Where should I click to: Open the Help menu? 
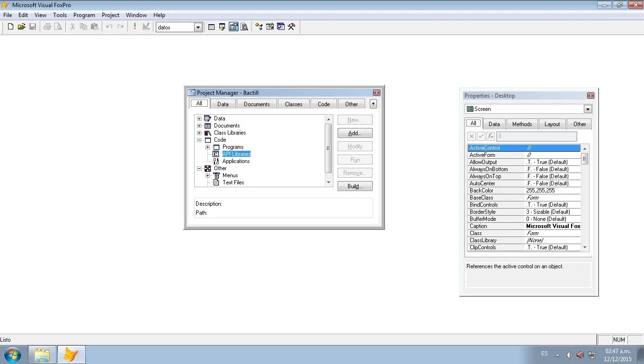click(x=159, y=15)
